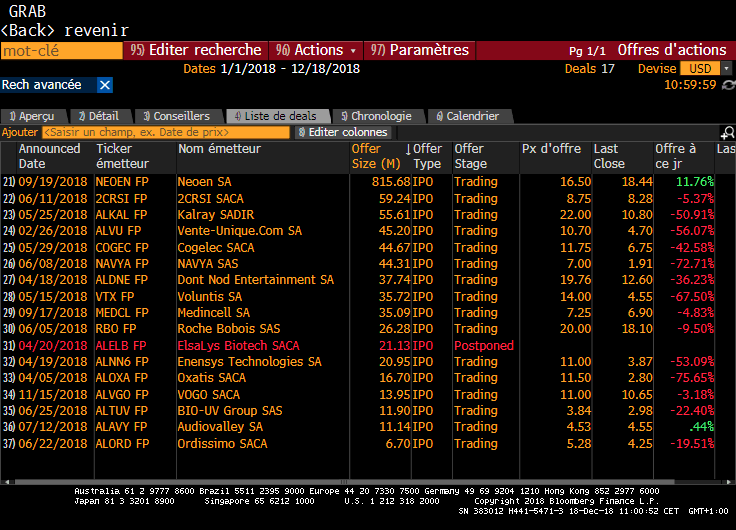Click the ALKAL FP ticker
Image resolution: width=736 pixels, height=530 pixels.
pos(121,215)
